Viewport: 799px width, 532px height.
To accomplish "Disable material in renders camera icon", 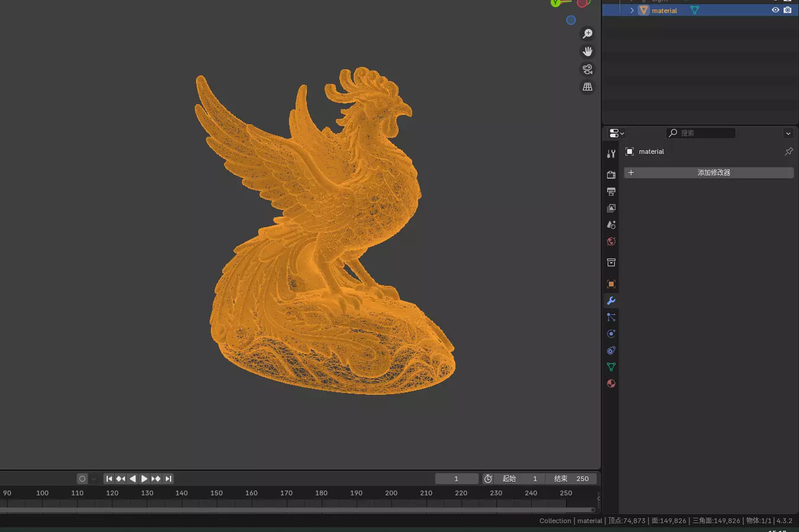I will click(x=788, y=10).
